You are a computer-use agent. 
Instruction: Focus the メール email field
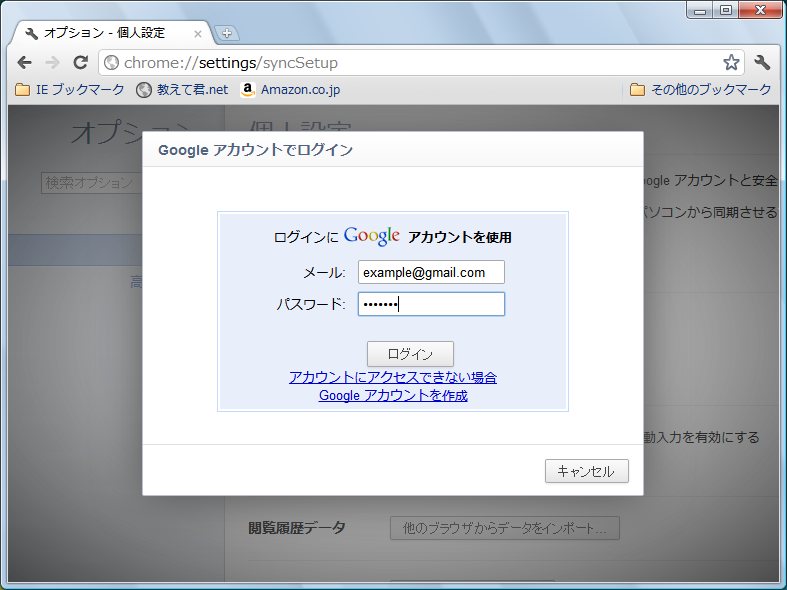(431, 272)
